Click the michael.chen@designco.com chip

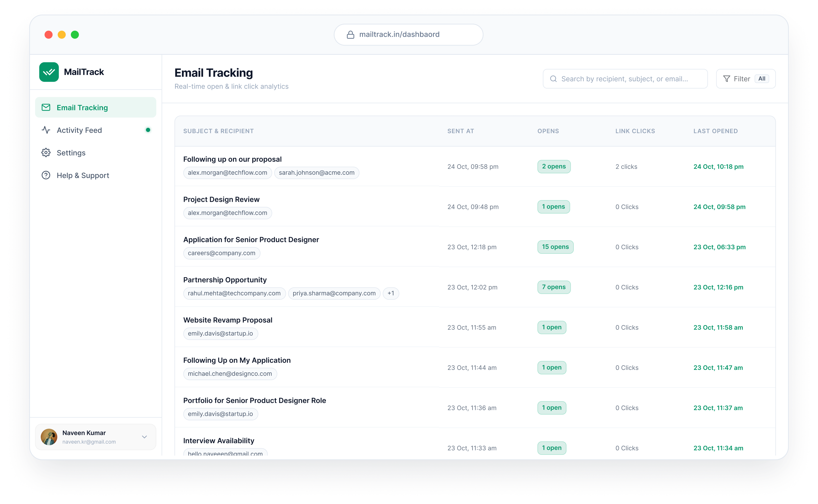point(230,374)
